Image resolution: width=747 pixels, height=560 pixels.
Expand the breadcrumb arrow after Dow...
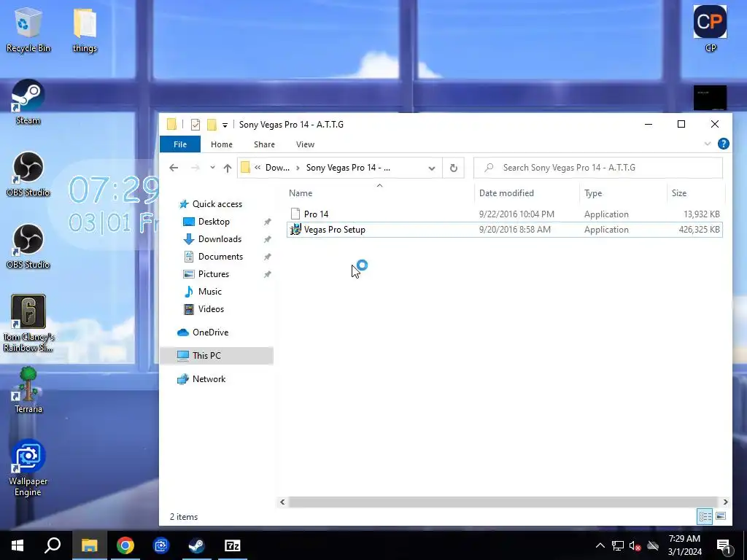[298, 168]
